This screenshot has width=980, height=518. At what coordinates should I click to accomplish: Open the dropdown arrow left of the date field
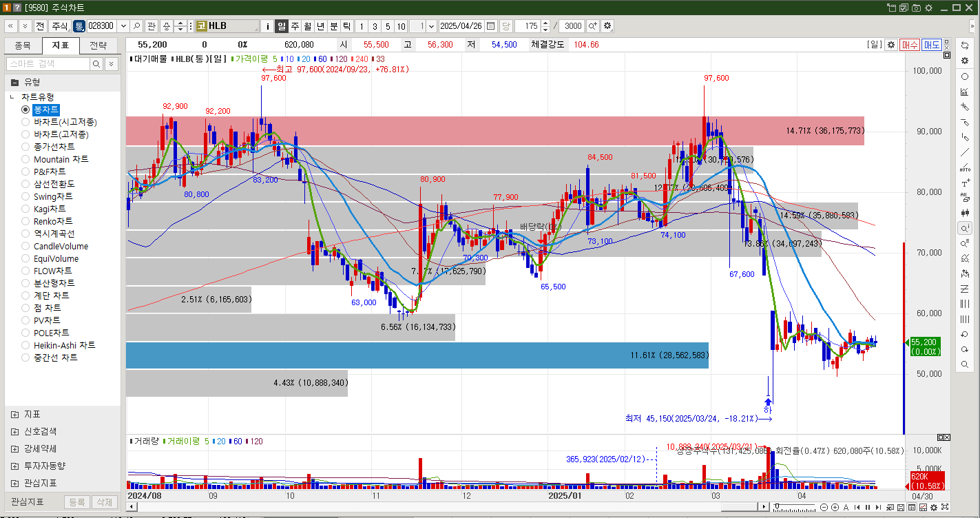point(431,26)
